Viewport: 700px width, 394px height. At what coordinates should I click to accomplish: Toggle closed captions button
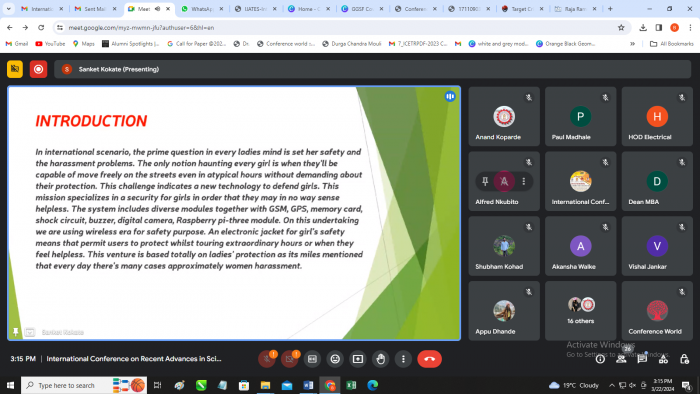click(x=312, y=359)
